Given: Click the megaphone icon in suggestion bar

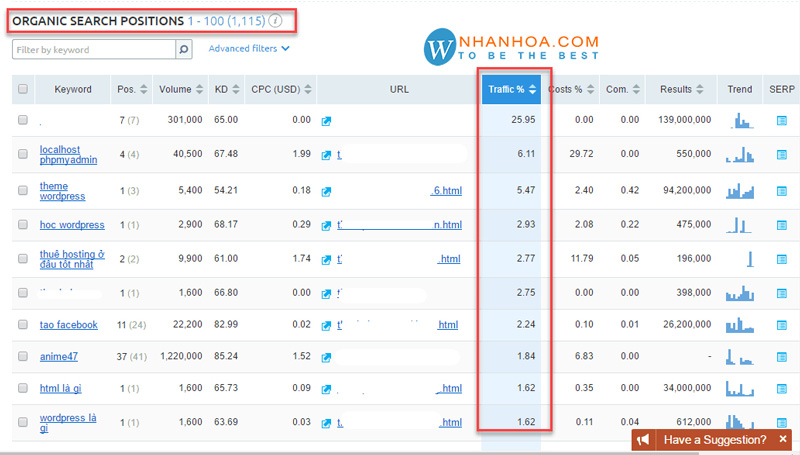Looking at the screenshot, I should pos(646,440).
